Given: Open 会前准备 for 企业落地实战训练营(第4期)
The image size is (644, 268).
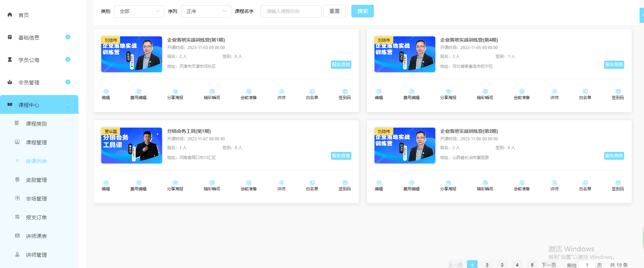Looking at the screenshot, I should click(x=522, y=94).
